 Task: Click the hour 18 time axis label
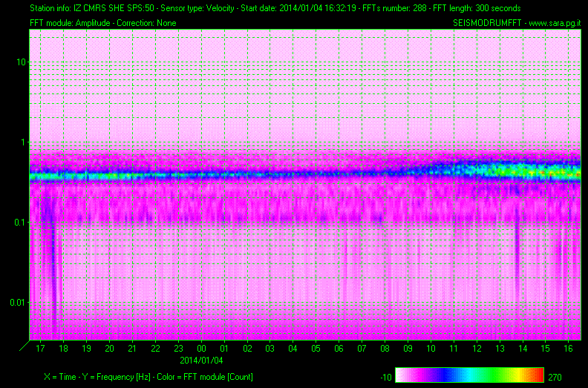click(63, 348)
